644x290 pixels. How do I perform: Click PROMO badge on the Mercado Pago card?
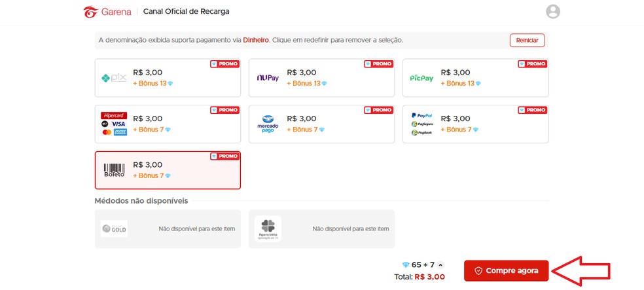(x=379, y=110)
